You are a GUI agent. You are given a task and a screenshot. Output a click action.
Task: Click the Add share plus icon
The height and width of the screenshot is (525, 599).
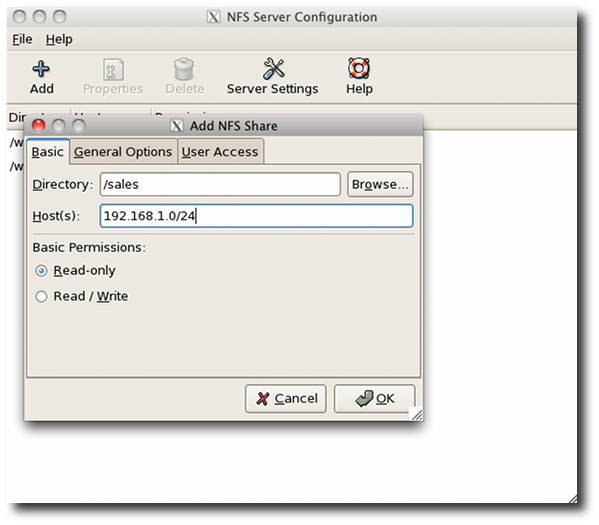tap(41, 69)
